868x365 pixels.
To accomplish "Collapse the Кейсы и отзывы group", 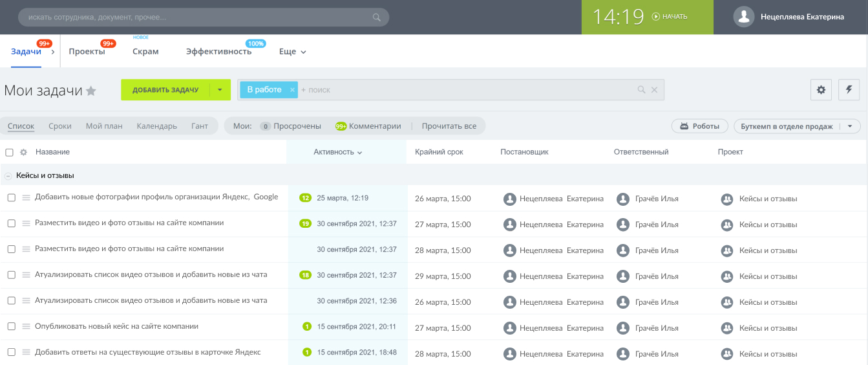I will (8, 175).
